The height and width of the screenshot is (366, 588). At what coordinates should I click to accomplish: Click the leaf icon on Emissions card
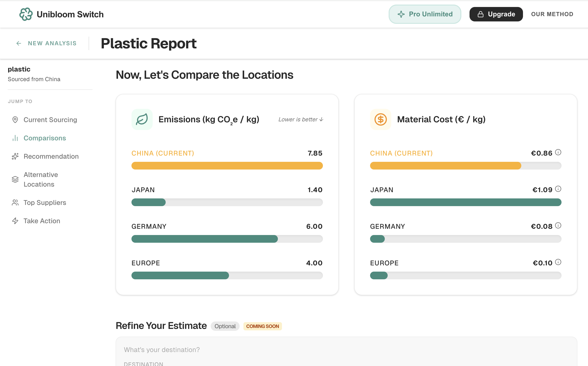click(142, 119)
